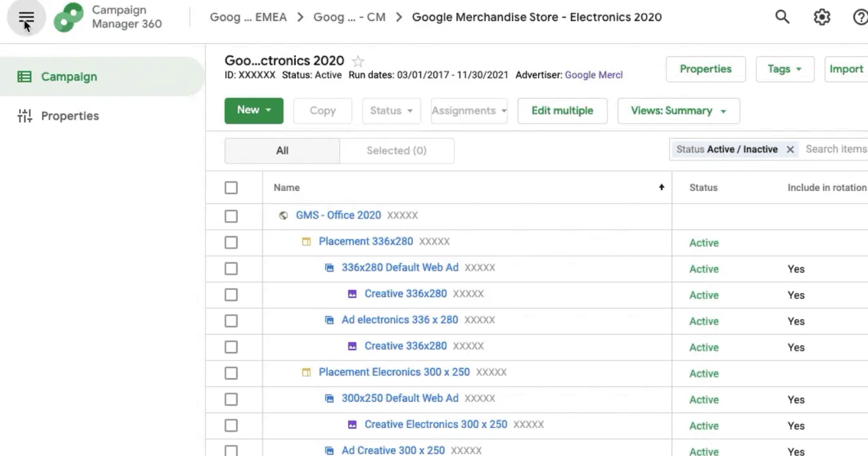Viewport: 868px width, 456px height.
Task: Open the New dropdown button
Action: pyautogui.click(x=254, y=111)
